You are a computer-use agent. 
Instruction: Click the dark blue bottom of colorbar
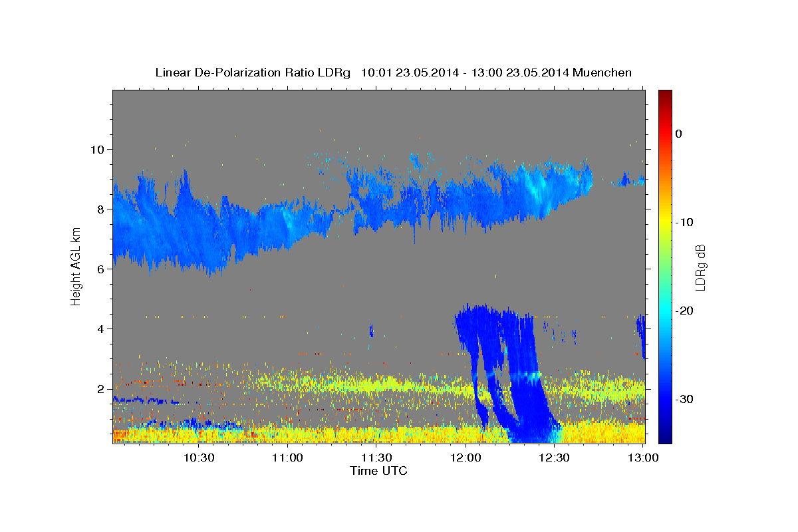pyautogui.click(x=665, y=438)
